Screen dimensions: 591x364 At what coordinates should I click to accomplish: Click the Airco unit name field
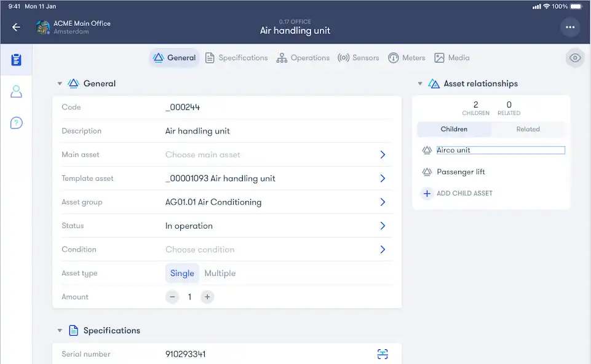click(x=501, y=150)
